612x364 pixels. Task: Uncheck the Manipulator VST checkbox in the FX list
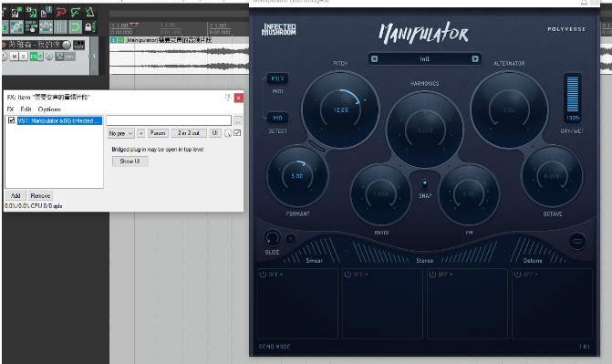[x=12, y=120]
